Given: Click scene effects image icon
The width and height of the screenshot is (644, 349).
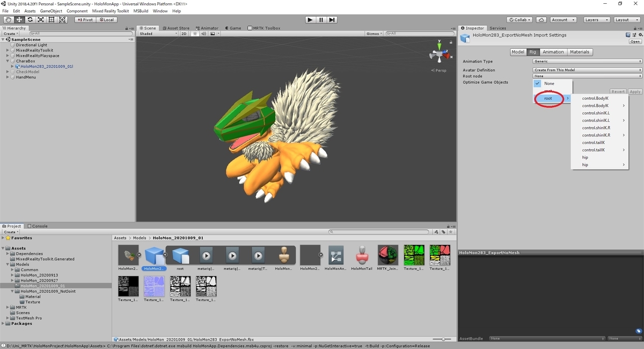Looking at the screenshot, I should pyautogui.click(x=213, y=33).
